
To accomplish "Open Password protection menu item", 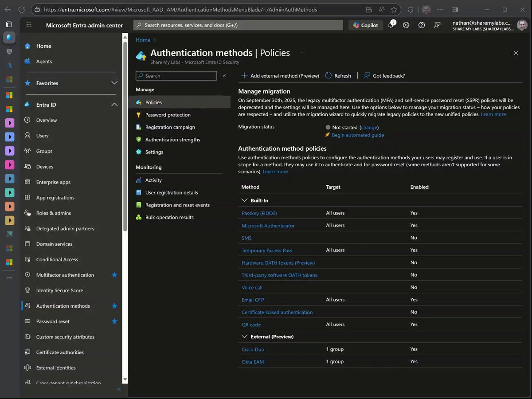I will [x=168, y=115].
